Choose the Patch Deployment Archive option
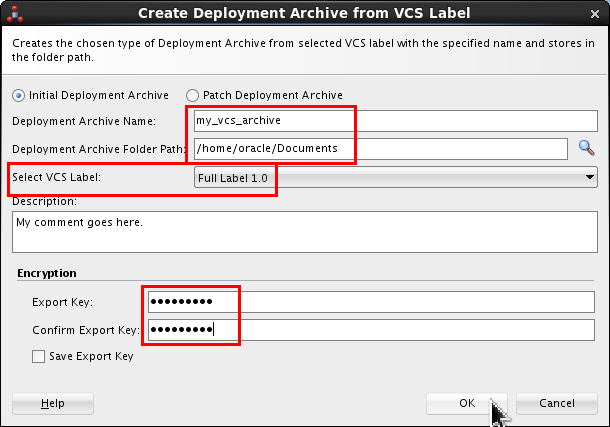The image size is (610, 427). click(193, 95)
